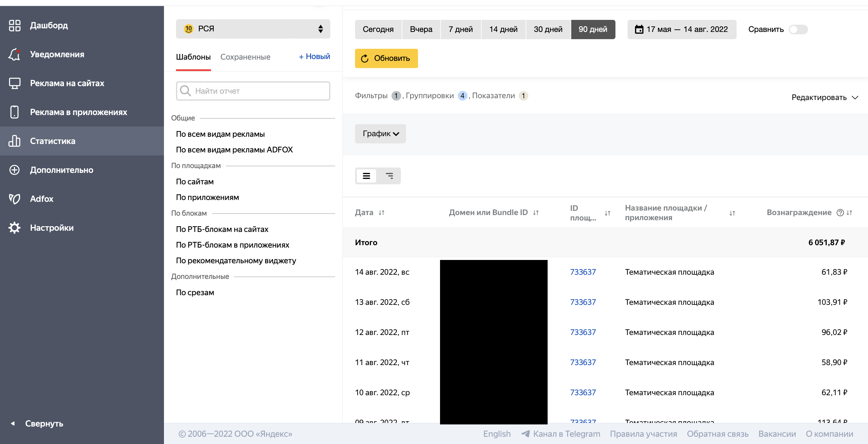The height and width of the screenshot is (444, 868).
Task: Switch to flat list table view
Action: tap(366, 176)
